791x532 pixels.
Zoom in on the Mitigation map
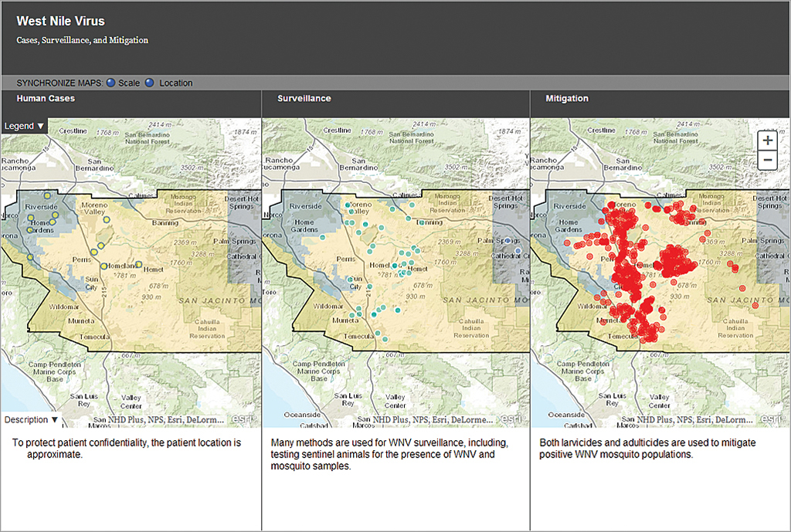click(x=767, y=141)
